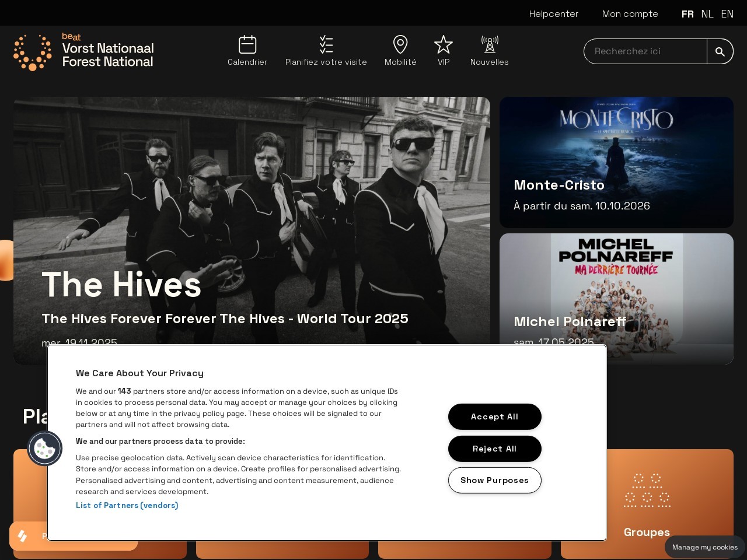Click the "À partir du sam. 10.10.2026" date
The image size is (747, 560).
pos(582,206)
